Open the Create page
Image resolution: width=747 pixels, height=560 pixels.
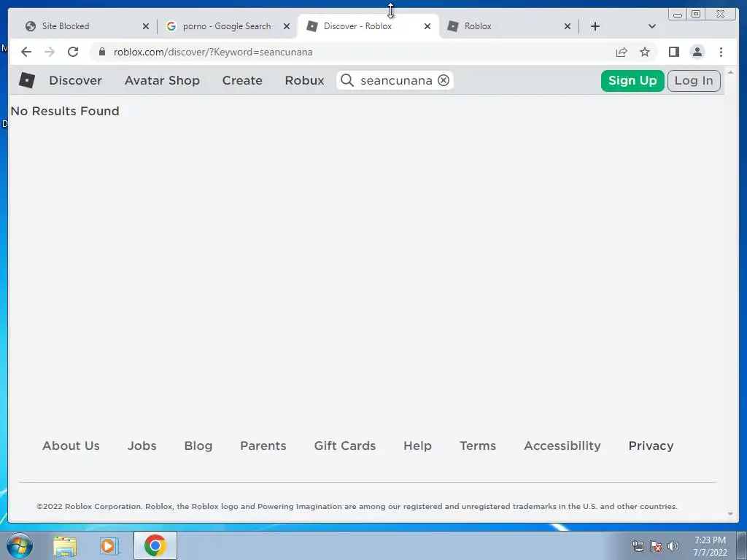click(x=242, y=80)
